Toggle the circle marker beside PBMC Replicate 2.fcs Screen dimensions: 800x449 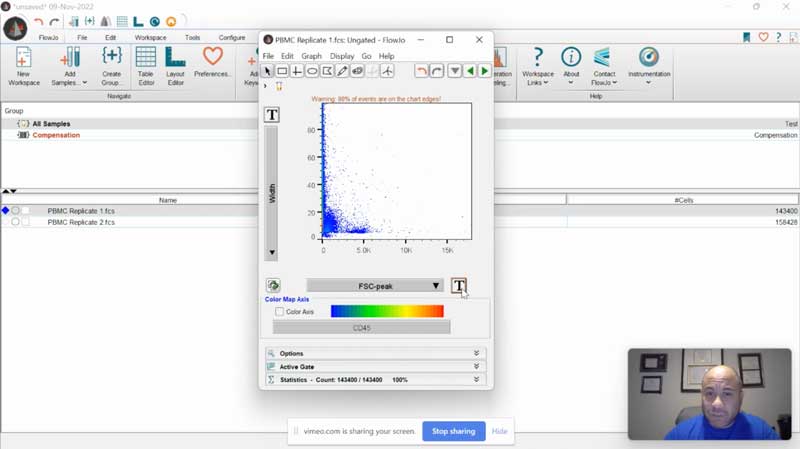(x=15, y=222)
